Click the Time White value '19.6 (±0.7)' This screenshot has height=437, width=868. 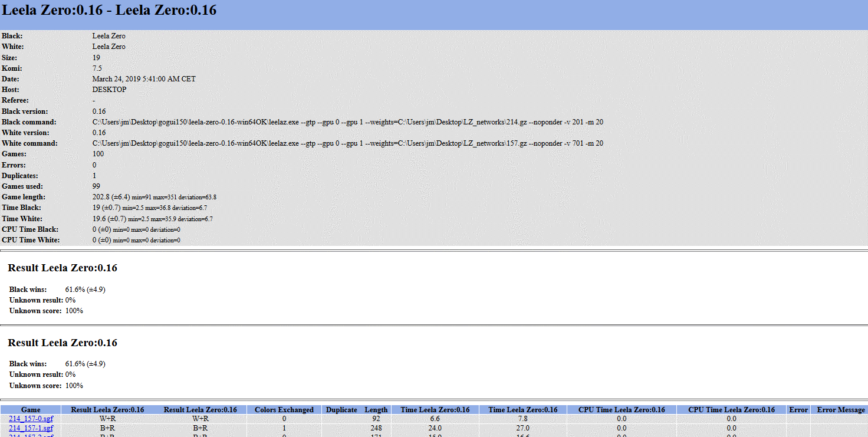(109, 219)
